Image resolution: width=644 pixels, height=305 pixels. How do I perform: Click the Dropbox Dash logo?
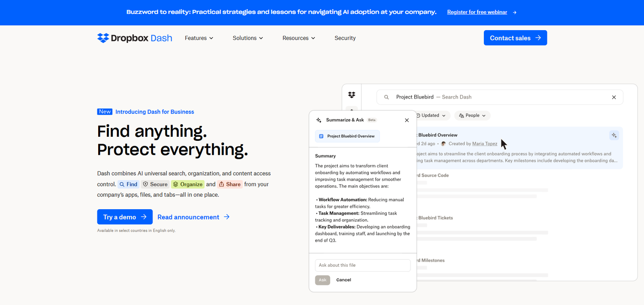pos(134,38)
